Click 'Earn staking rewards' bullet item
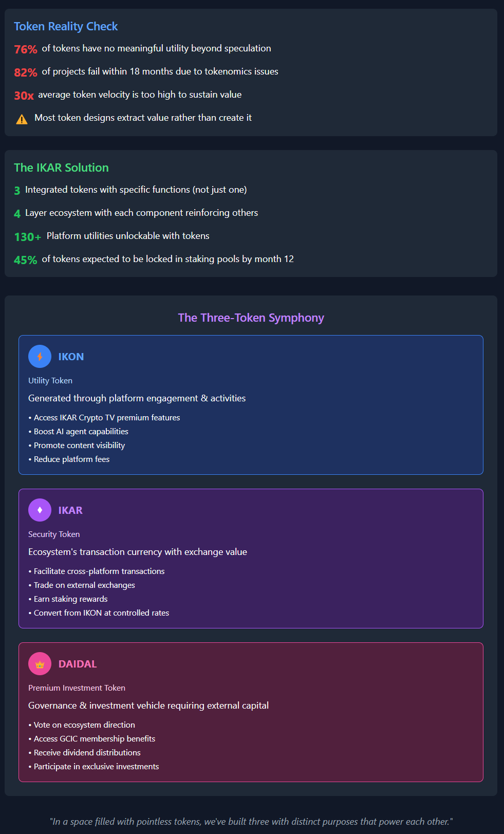 [x=70, y=599]
